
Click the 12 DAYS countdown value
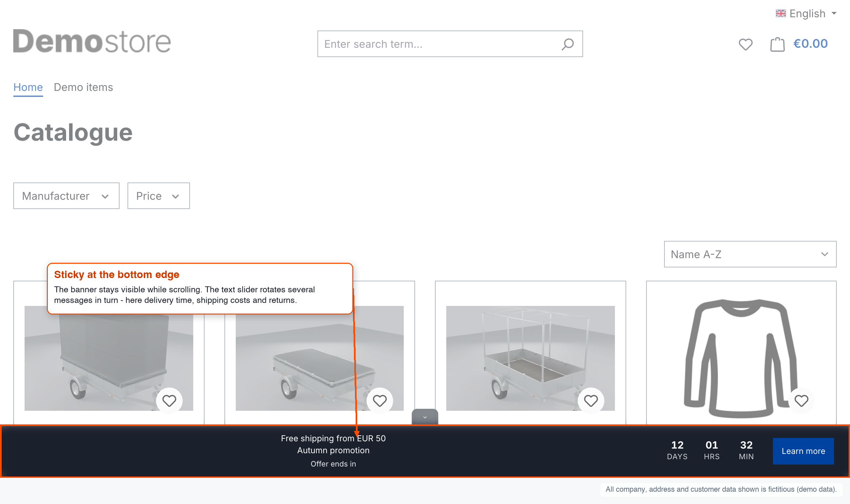click(677, 450)
